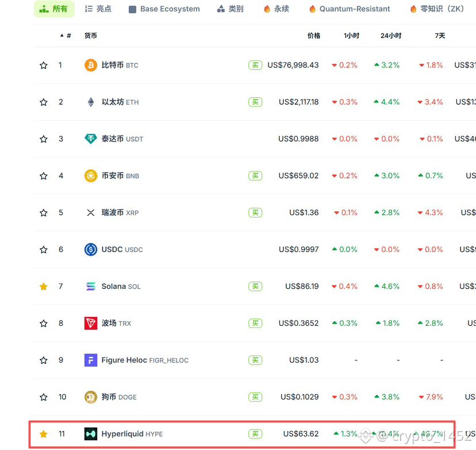Click the Dogecoin logo
The height and width of the screenshot is (450, 476).
tap(90, 397)
